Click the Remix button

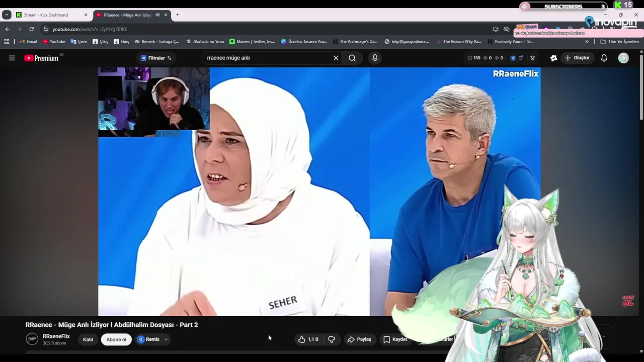[148, 339]
